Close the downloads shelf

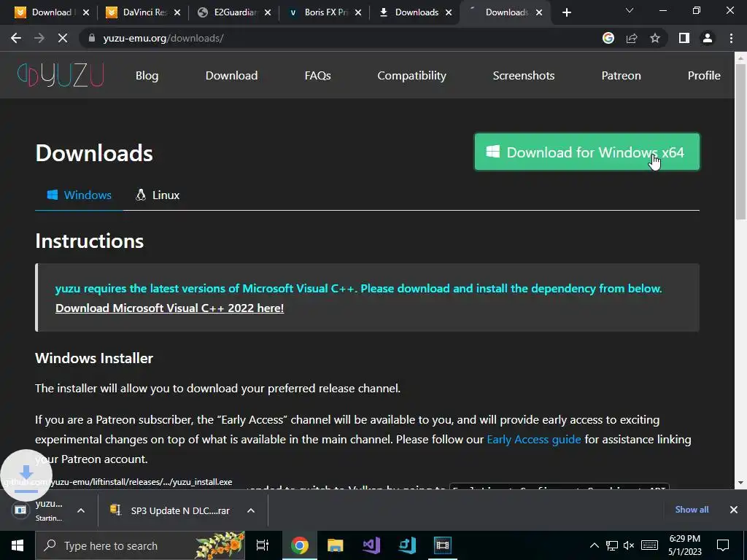[x=734, y=510]
